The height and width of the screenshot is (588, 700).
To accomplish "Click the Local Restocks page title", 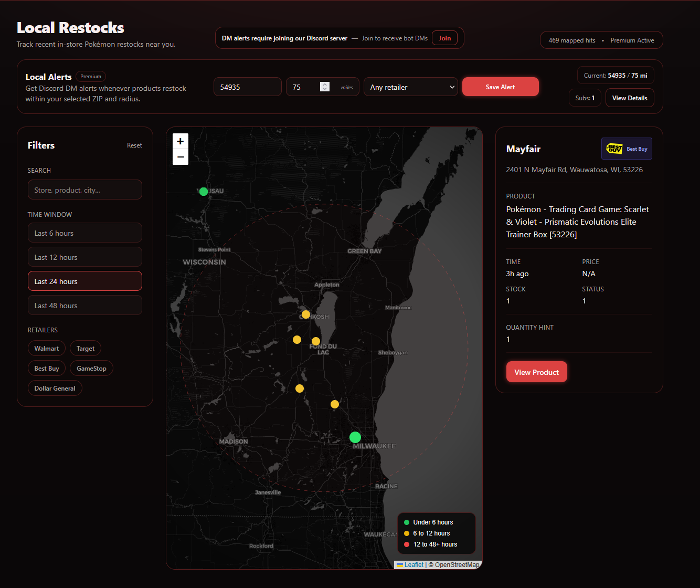I will (x=70, y=28).
